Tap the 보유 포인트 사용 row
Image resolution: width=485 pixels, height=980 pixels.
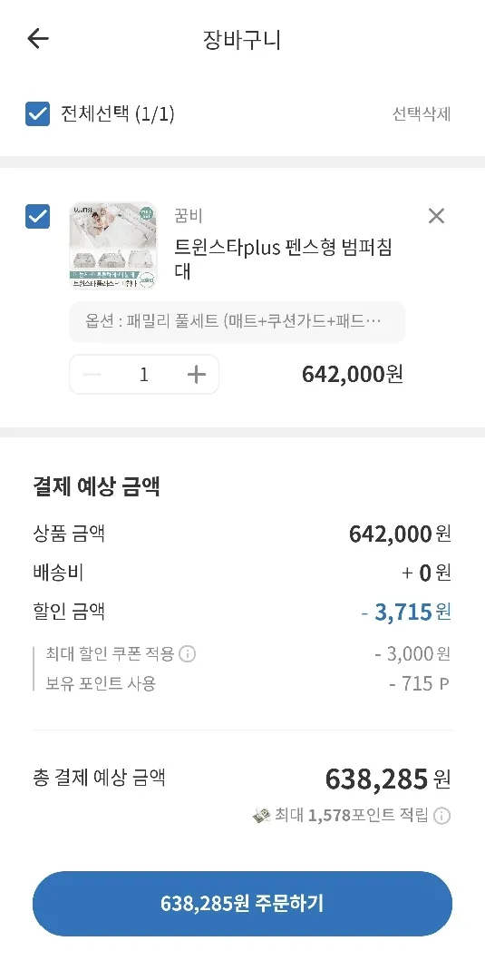click(242, 684)
